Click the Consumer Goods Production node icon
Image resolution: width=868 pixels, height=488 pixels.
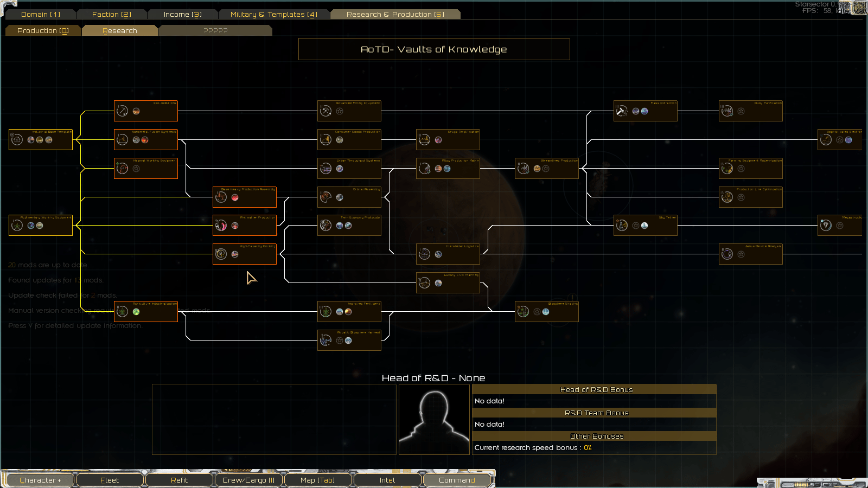point(325,140)
